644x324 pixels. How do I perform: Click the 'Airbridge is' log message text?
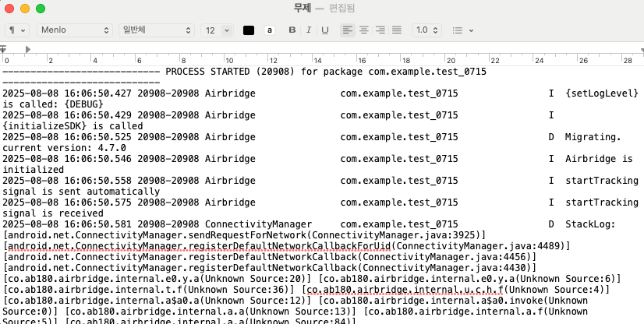tap(599, 159)
